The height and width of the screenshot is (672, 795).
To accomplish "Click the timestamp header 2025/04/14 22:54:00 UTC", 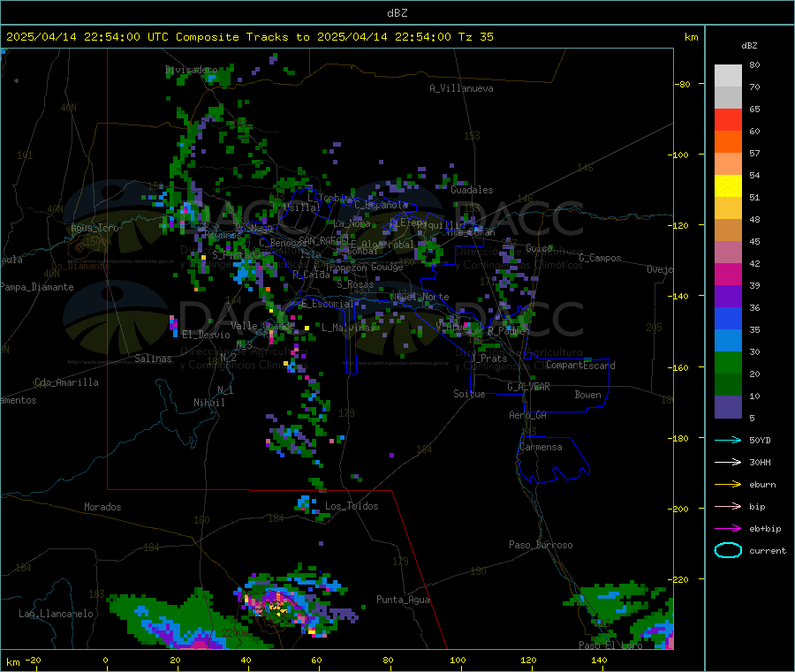I will tap(87, 37).
